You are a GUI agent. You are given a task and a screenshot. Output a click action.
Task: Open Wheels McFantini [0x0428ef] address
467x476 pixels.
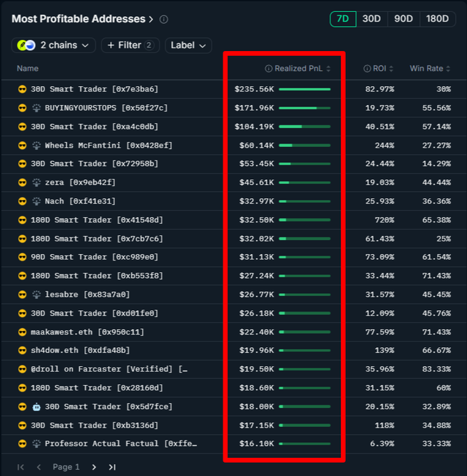tap(109, 146)
